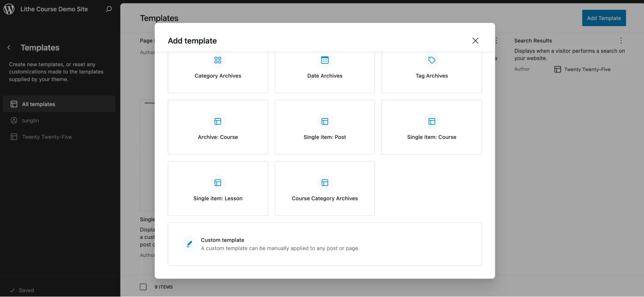Switch to the Twenty Twenty-Five sidebar entry
644x297 pixels.
pyautogui.click(x=47, y=137)
